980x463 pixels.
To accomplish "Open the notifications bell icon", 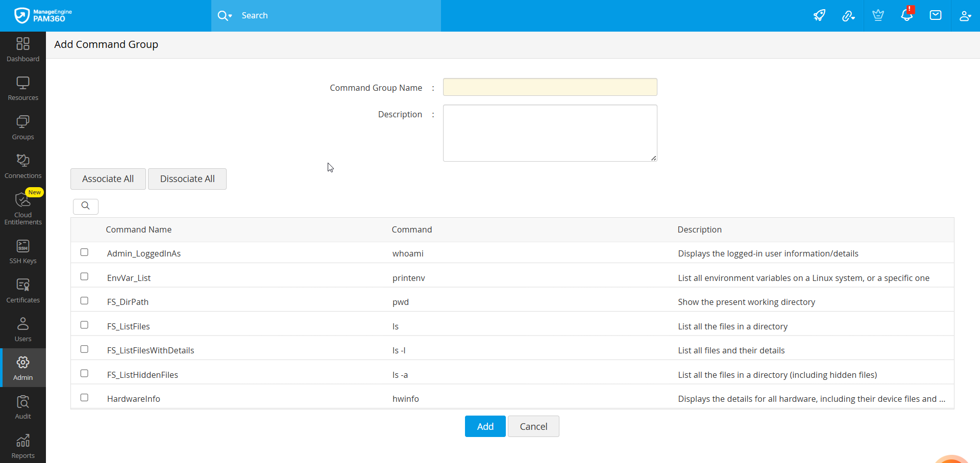I will click(x=906, y=15).
